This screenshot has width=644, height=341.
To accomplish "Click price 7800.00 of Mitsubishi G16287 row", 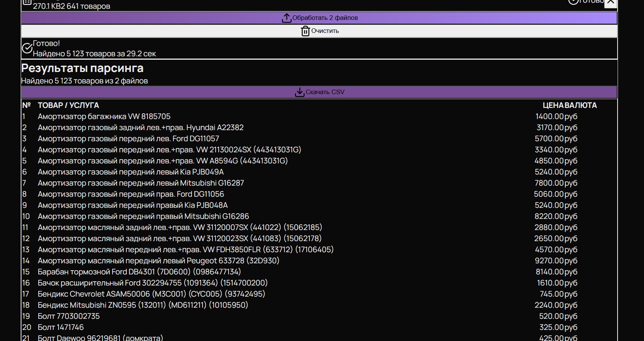I will [x=549, y=183].
